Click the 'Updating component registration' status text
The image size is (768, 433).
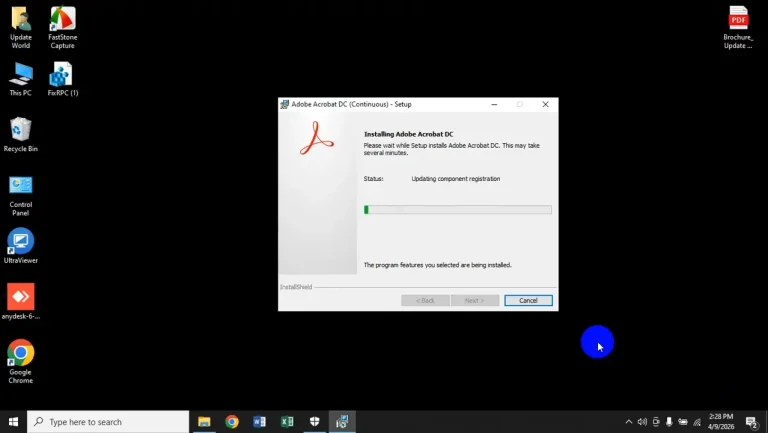[456, 179]
